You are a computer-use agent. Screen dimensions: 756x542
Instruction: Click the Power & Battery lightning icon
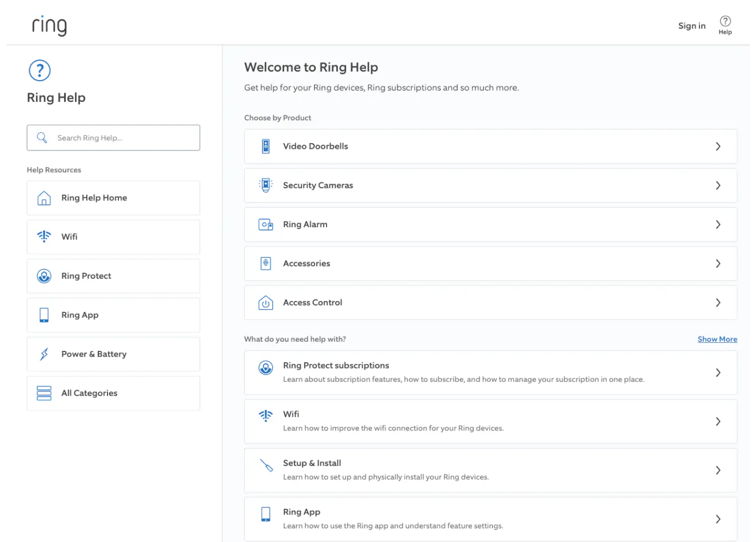(44, 354)
